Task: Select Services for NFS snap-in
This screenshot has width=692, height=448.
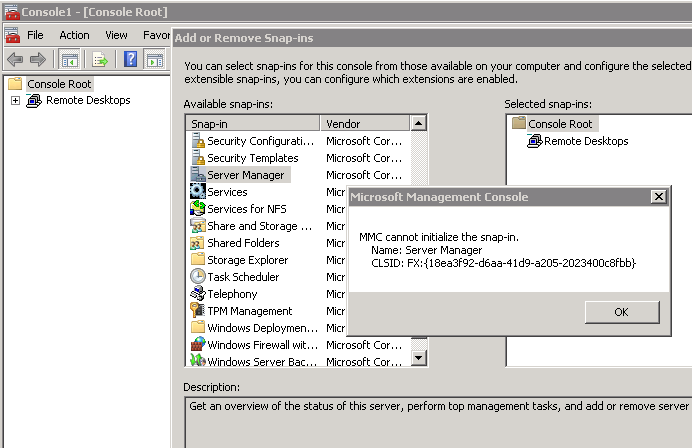Action: 247,209
